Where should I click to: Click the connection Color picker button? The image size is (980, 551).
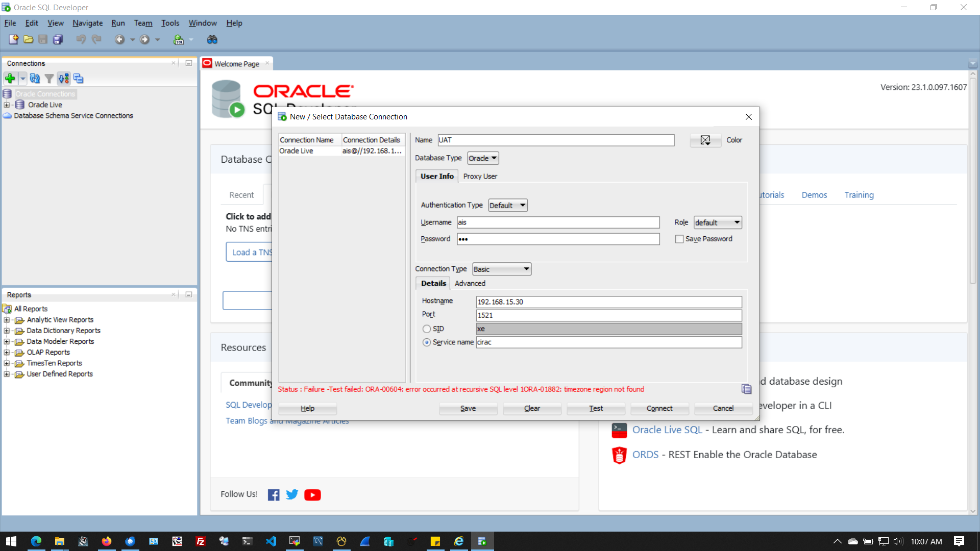pyautogui.click(x=705, y=140)
